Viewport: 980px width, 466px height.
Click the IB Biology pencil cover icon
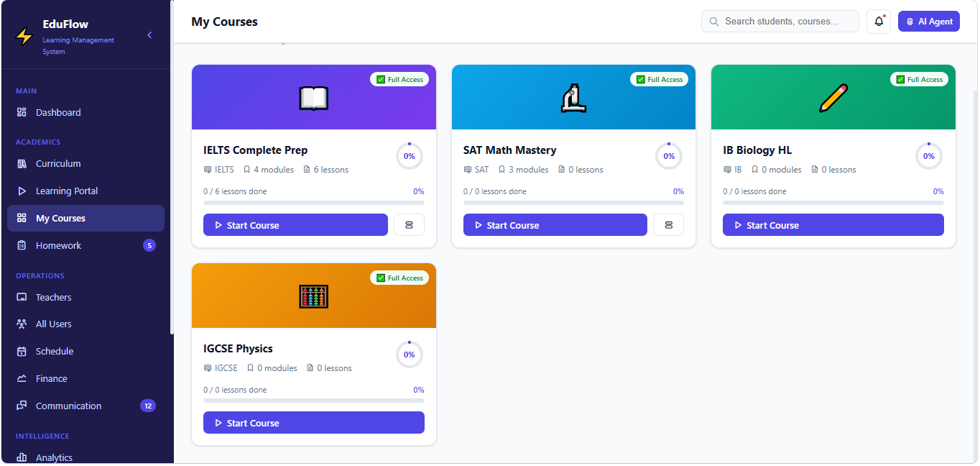tap(833, 99)
